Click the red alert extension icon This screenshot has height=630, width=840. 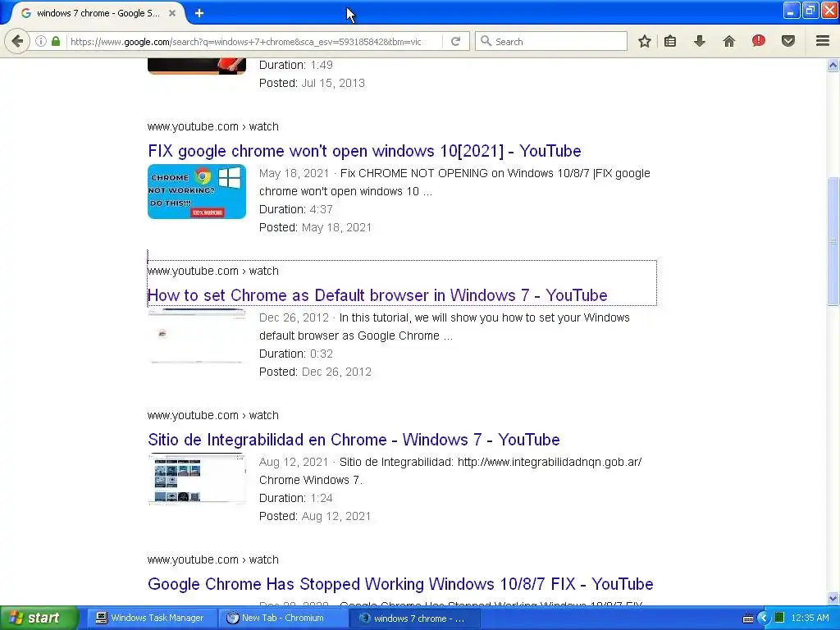tap(758, 41)
